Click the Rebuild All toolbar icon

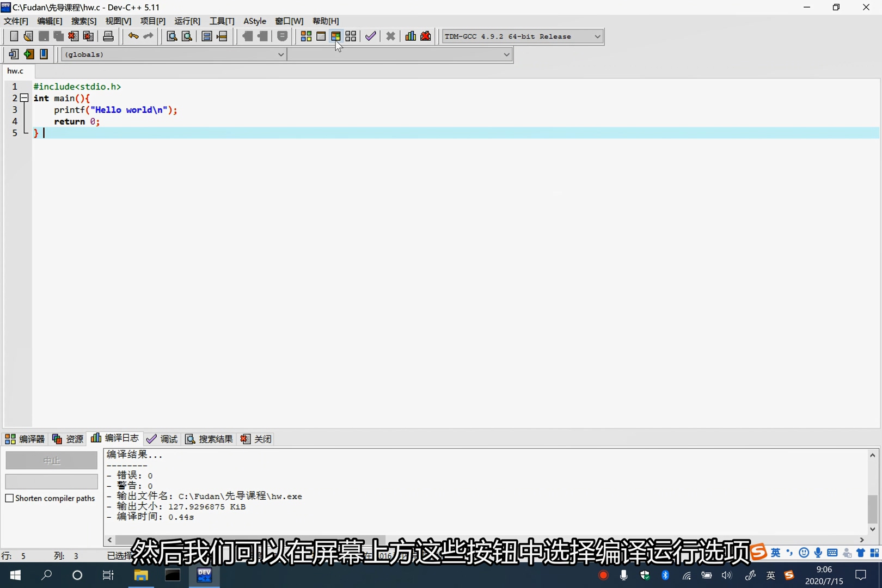pyautogui.click(x=351, y=36)
